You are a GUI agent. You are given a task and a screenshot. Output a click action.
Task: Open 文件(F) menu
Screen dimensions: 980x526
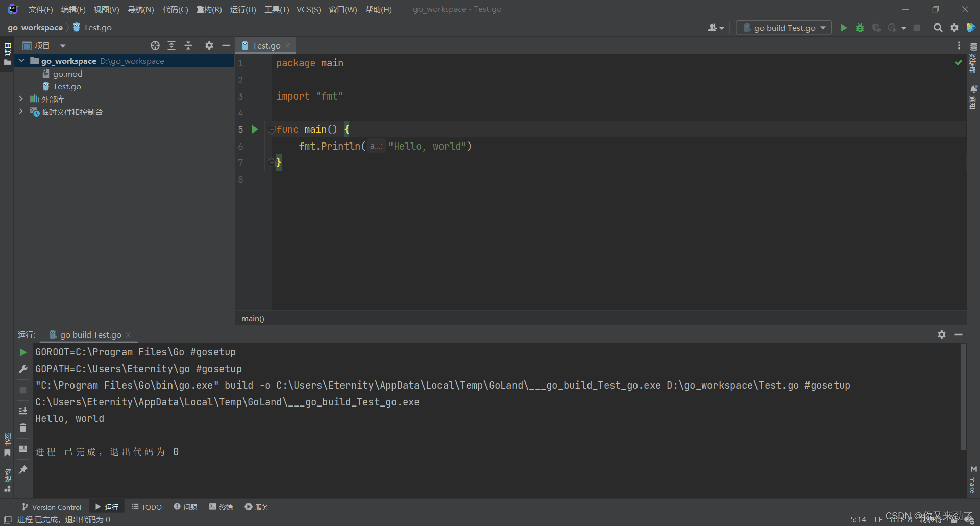pyautogui.click(x=40, y=9)
